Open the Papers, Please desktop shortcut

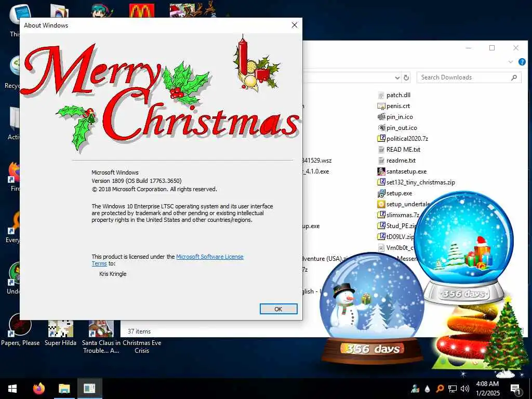coord(20,330)
